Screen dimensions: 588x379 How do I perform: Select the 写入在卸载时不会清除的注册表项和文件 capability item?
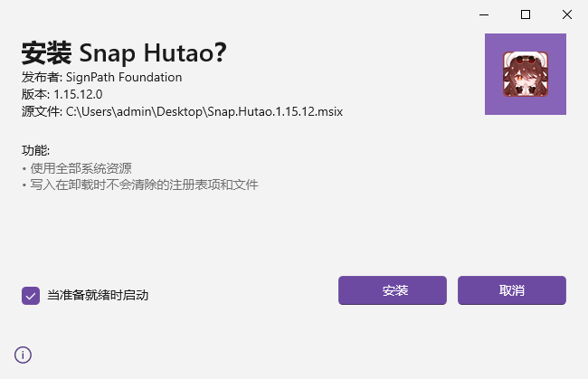click(x=140, y=185)
